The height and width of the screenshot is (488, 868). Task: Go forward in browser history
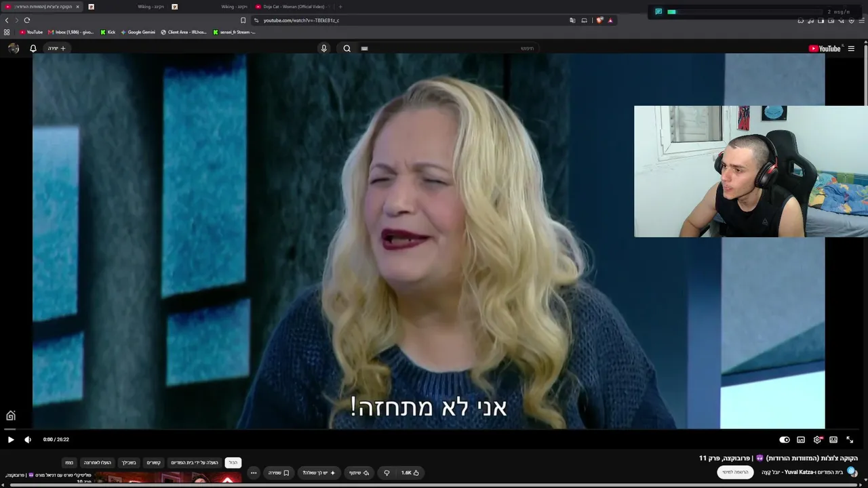click(17, 20)
